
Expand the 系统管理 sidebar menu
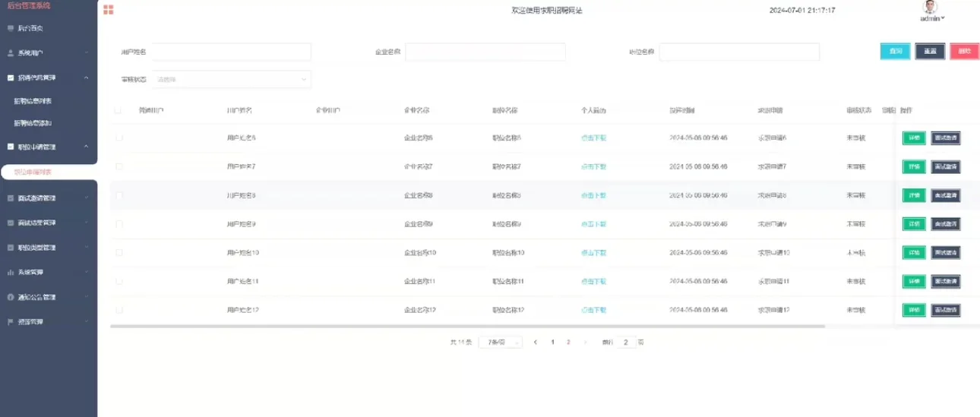coord(87,272)
